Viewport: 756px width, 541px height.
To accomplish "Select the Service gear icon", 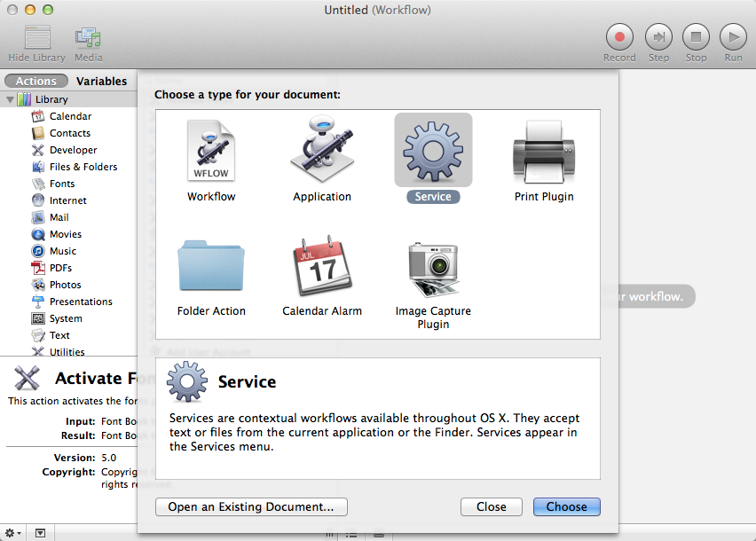I will click(x=433, y=150).
